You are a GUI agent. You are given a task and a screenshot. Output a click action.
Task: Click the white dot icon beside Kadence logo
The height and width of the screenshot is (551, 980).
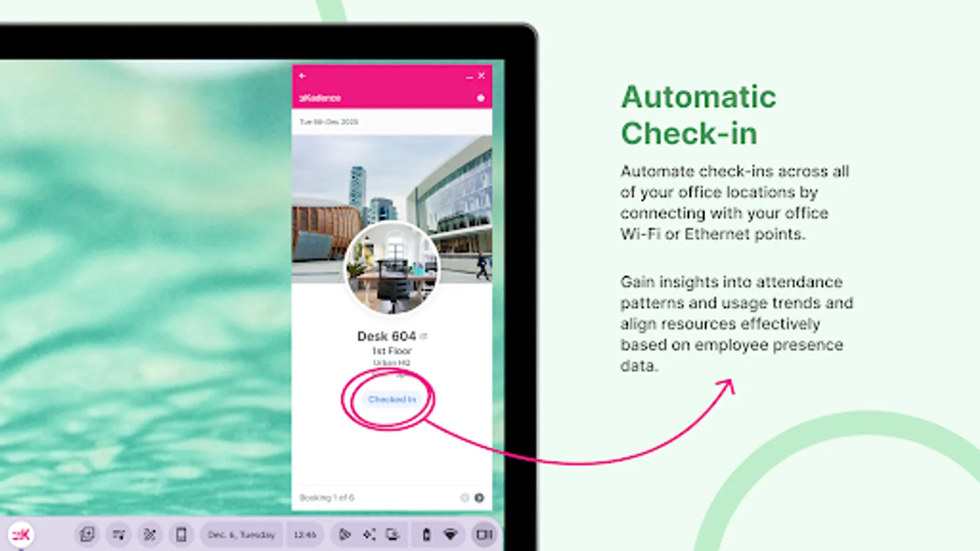(480, 98)
